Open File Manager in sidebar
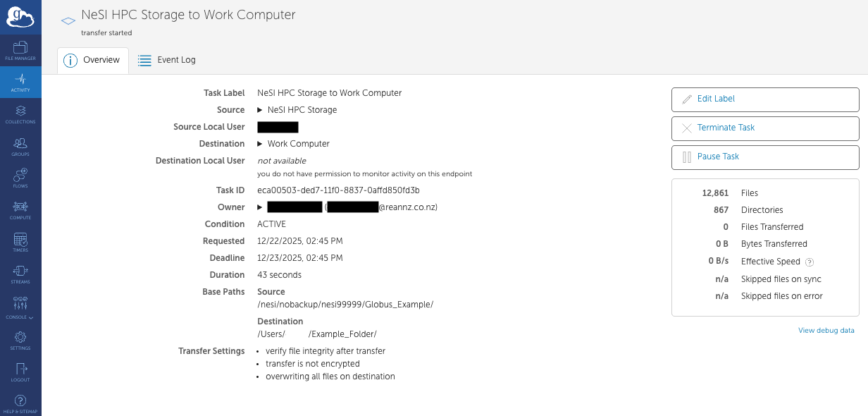 point(20,50)
